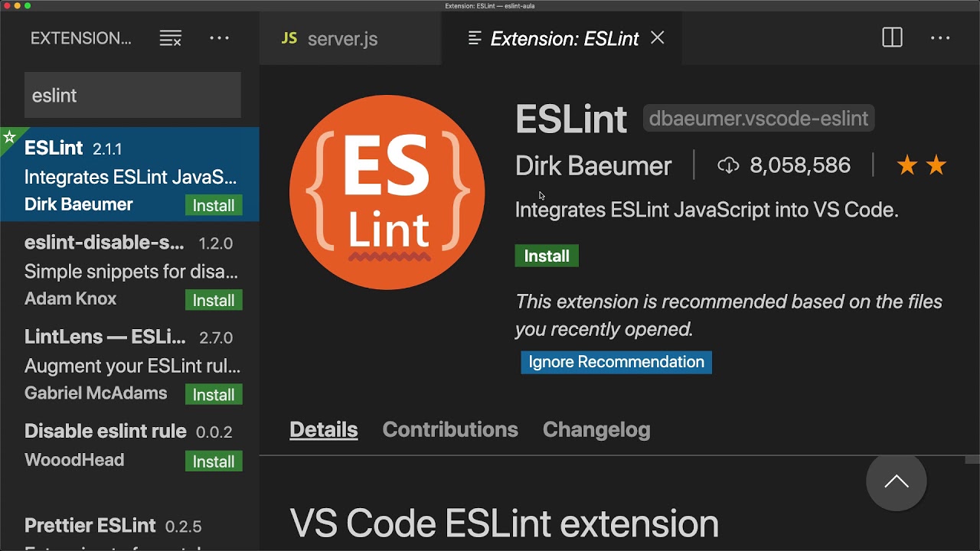Clear extensions search results icon

click(x=171, y=38)
